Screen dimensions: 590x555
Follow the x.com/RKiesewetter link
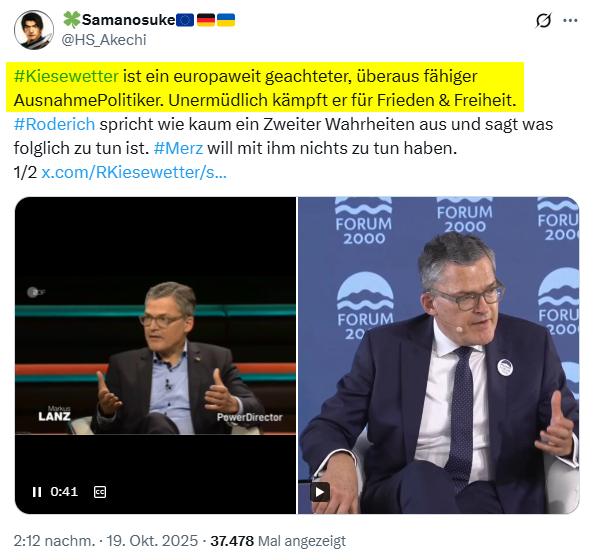[134, 172]
